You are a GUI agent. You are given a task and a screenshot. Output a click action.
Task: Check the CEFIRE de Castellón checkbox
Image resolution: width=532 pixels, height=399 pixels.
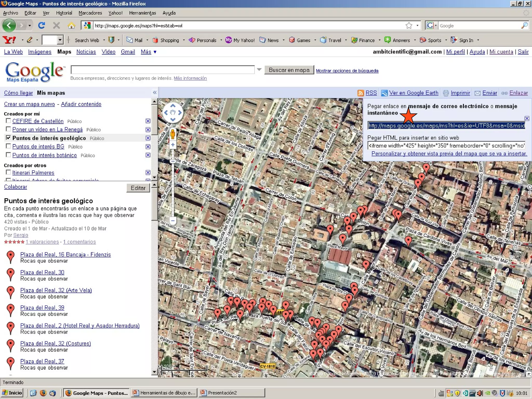point(8,121)
